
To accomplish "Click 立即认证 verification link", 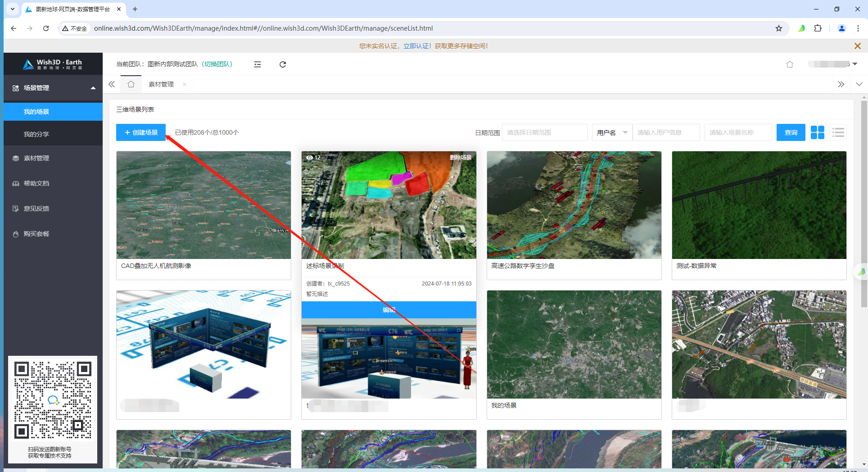I will pyautogui.click(x=416, y=46).
